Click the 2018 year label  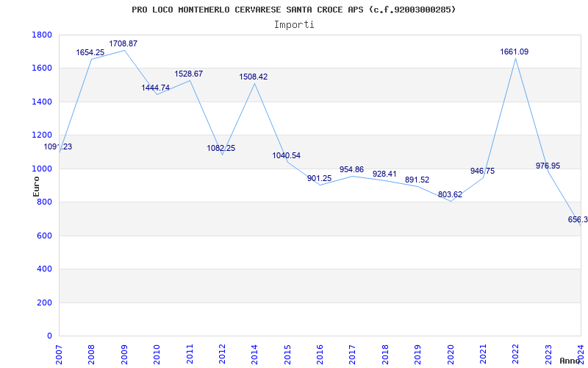pos(385,354)
